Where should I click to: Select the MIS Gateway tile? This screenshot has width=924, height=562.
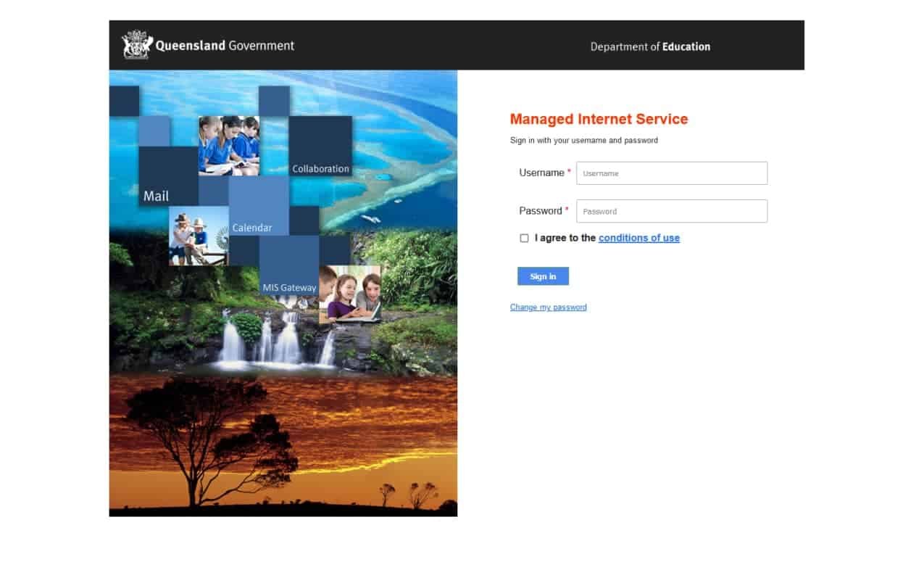pos(290,287)
